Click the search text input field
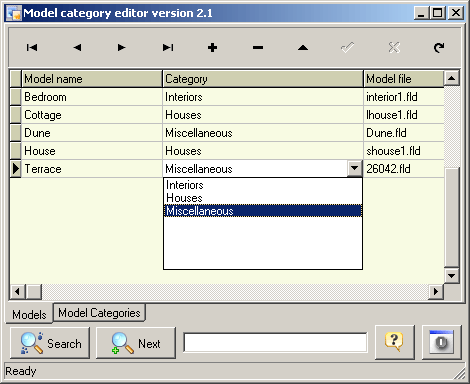Image resolution: width=470 pixels, height=384 pixels. pyautogui.click(x=275, y=342)
